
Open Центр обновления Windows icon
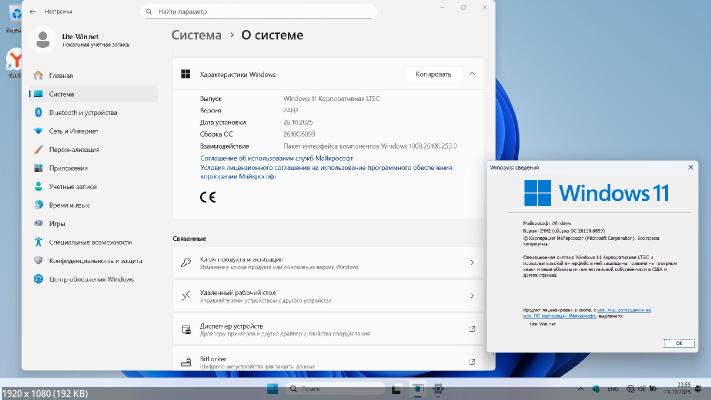pos(39,279)
